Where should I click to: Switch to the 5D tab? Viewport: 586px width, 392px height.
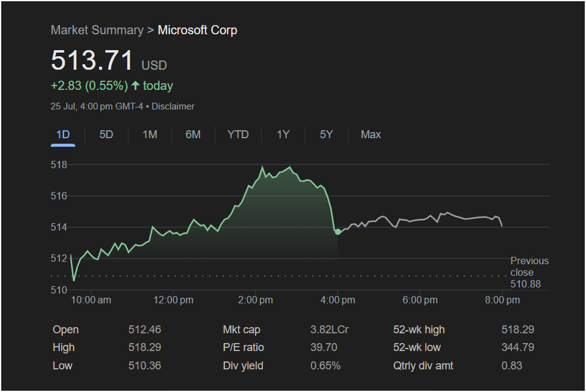[106, 135]
